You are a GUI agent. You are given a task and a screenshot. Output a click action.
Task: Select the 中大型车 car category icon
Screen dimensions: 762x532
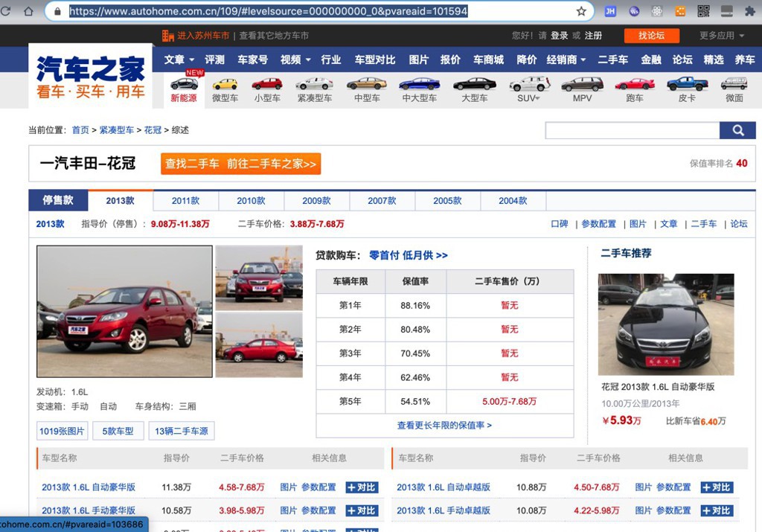420,90
